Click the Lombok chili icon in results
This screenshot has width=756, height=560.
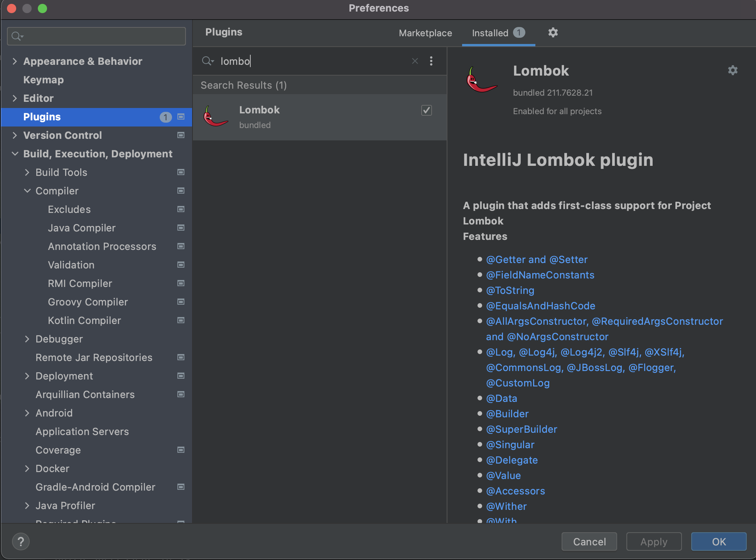tap(215, 116)
